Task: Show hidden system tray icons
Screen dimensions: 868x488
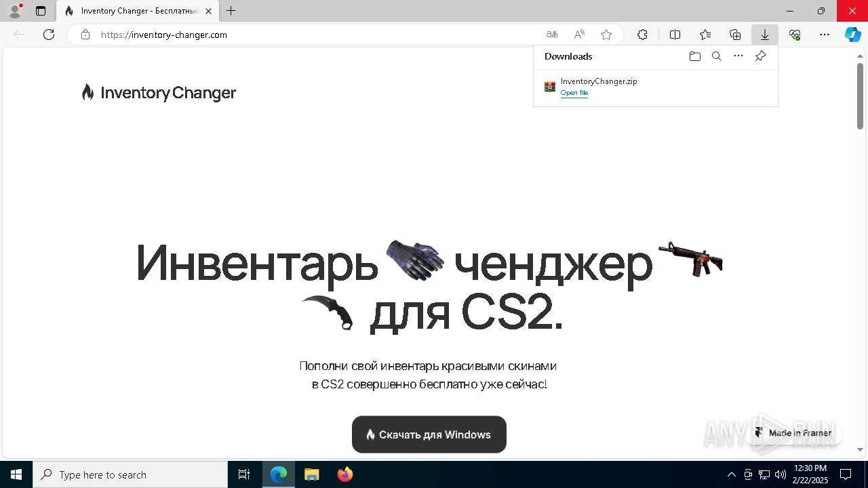Action: tap(731, 474)
